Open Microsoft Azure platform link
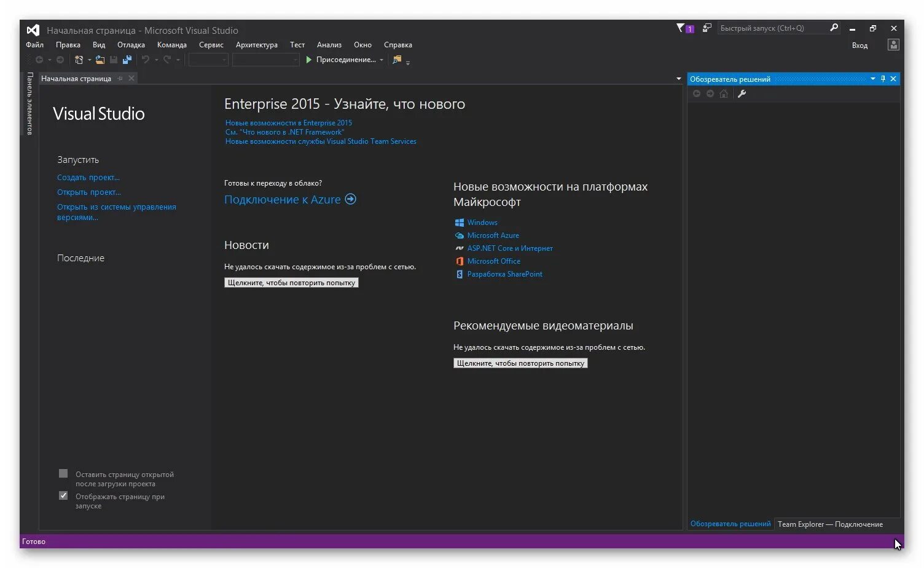 pyautogui.click(x=493, y=235)
